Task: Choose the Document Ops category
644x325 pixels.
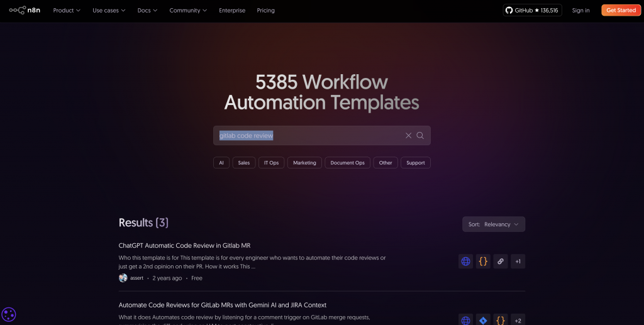Action: [x=347, y=162]
